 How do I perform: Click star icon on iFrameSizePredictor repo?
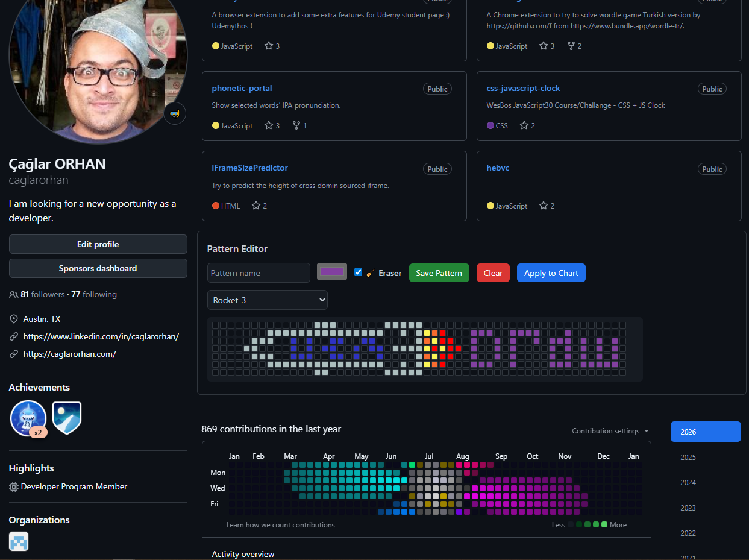(x=256, y=206)
